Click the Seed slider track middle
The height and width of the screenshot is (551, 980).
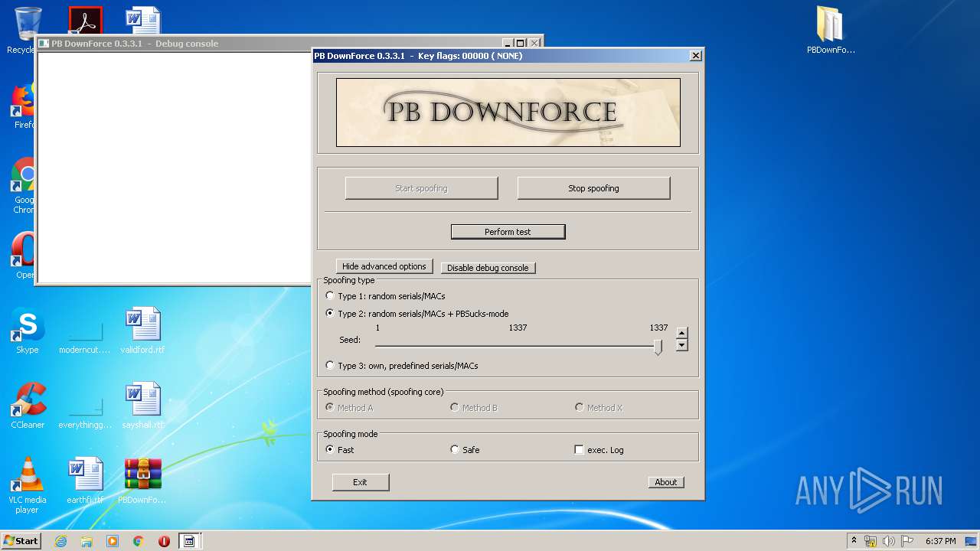518,347
